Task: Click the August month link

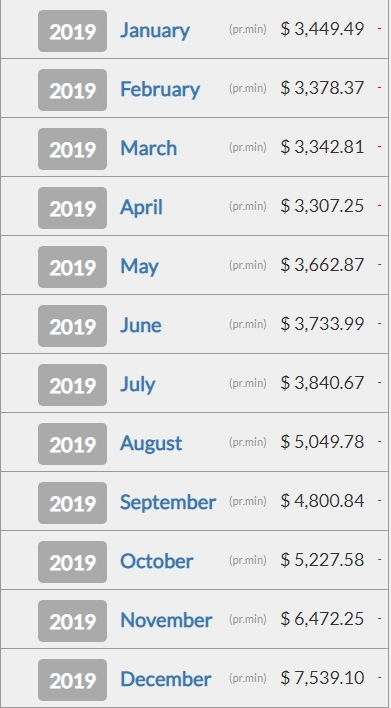Action: click(151, 444)
